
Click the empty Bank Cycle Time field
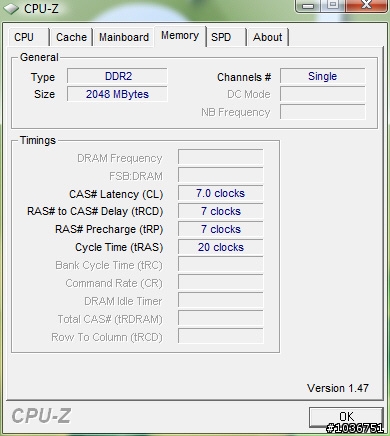(221, 265)
